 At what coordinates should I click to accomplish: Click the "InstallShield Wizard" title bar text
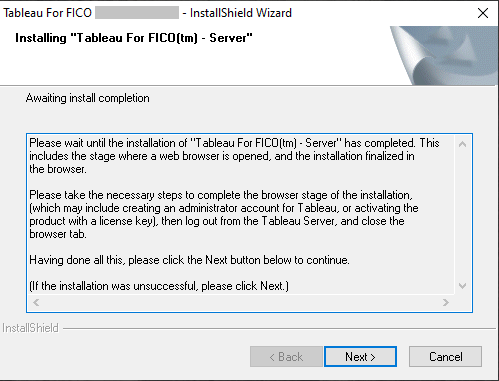tap(241, 13)
